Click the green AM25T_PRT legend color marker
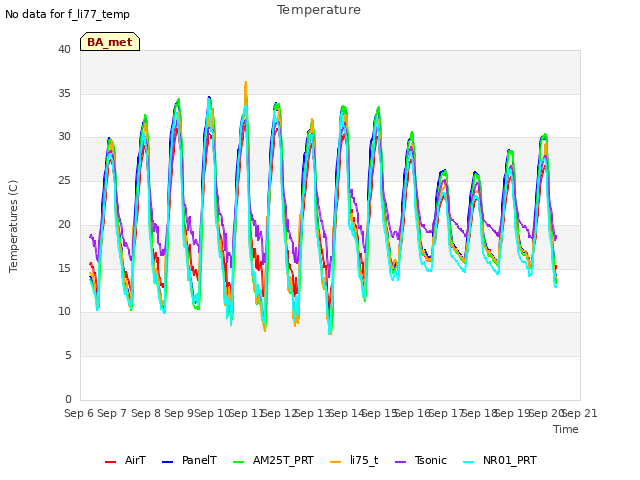Screen dimensions: 640x480 (238, 462)
